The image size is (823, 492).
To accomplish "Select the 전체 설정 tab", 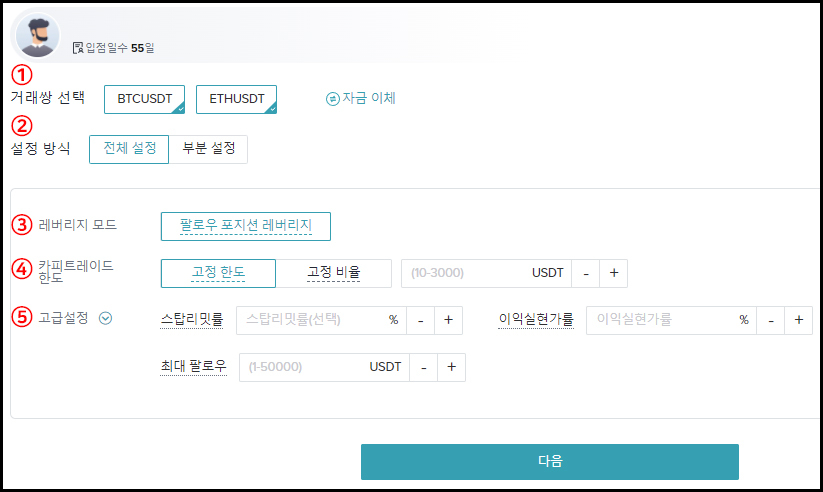I will click(129, 149).
